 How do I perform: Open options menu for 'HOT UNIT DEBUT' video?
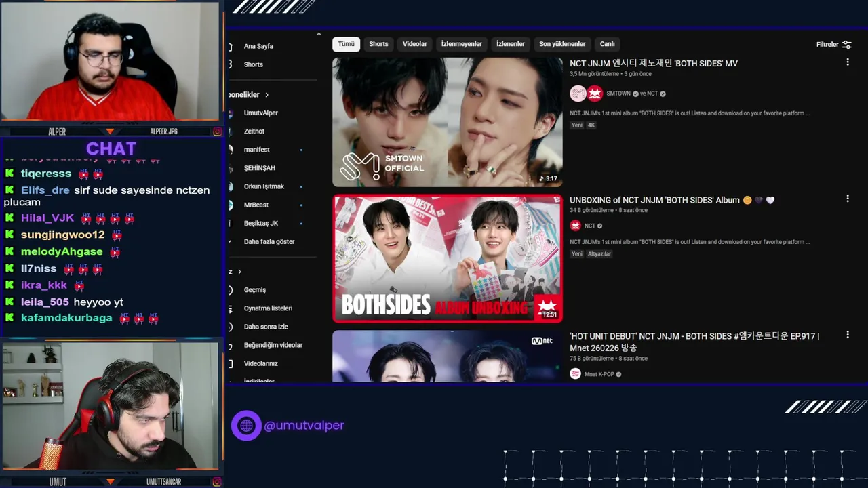click(847, 335)
